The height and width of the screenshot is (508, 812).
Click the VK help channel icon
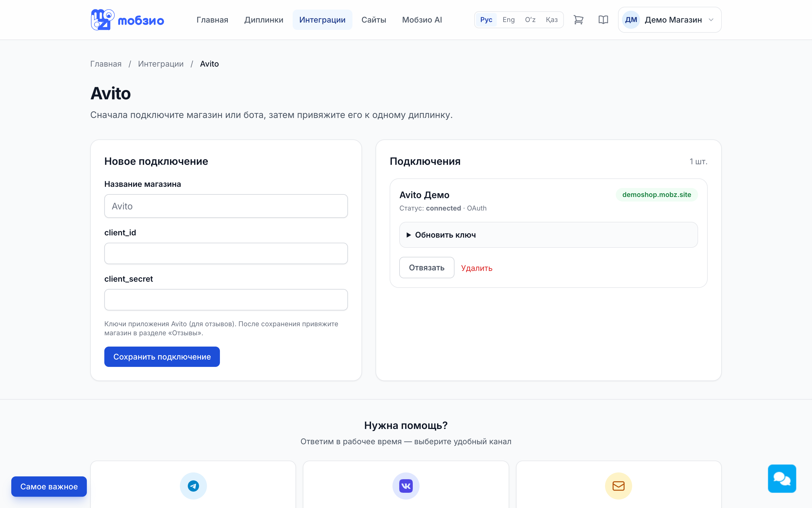click(406, 486)
